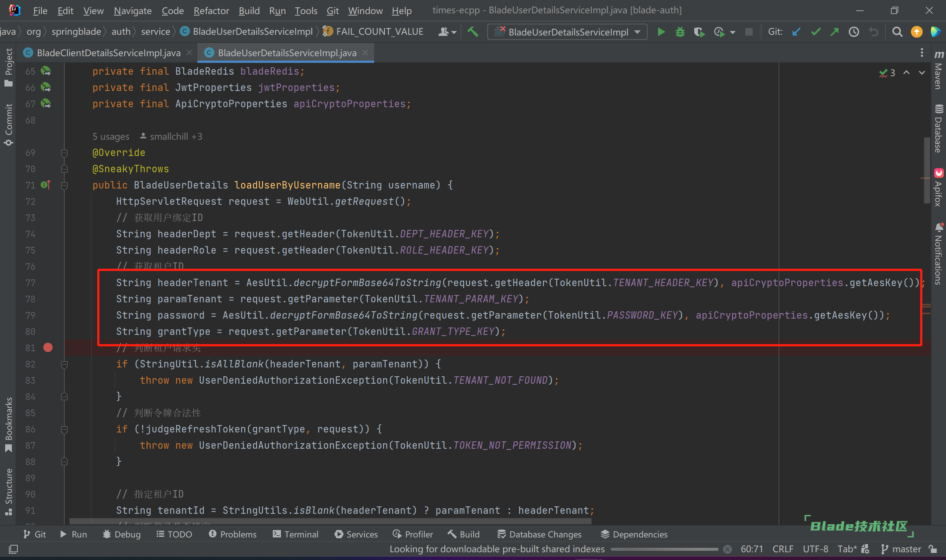Image resolution: width=946 pixels, height=560 pixels.
Task: Open the Notifications tool window
Action: click(939, 254)
